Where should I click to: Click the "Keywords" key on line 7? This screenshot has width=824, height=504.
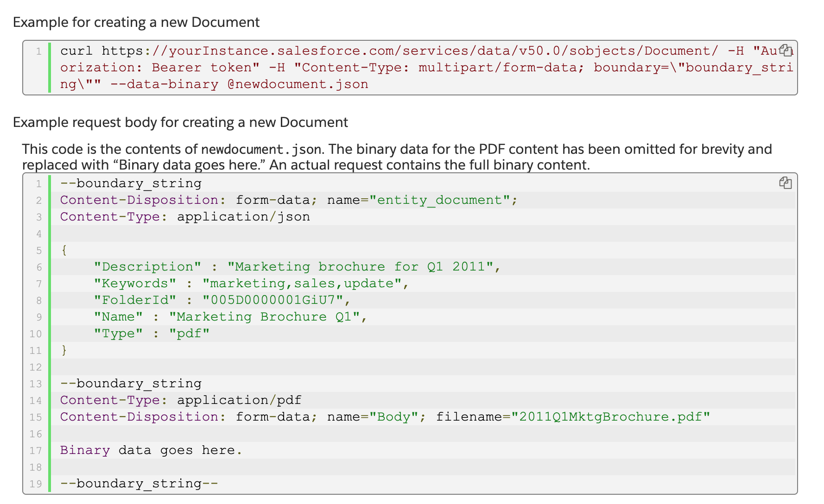135,283
